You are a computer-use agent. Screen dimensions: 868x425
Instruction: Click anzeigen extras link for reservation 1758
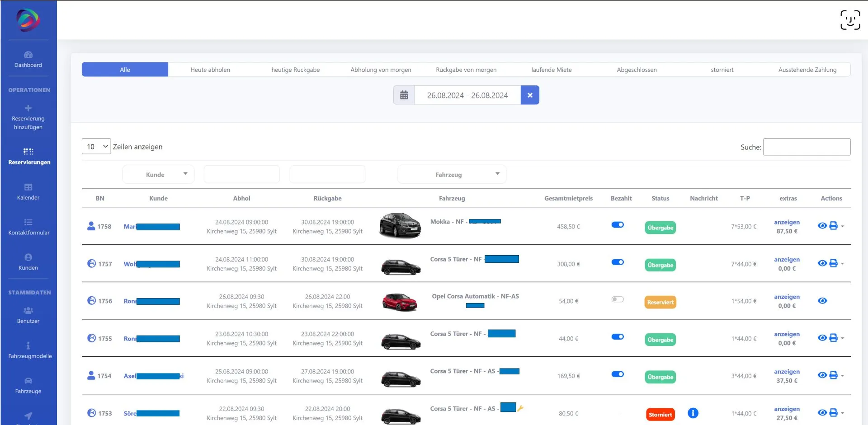click(x=787, y=222)
